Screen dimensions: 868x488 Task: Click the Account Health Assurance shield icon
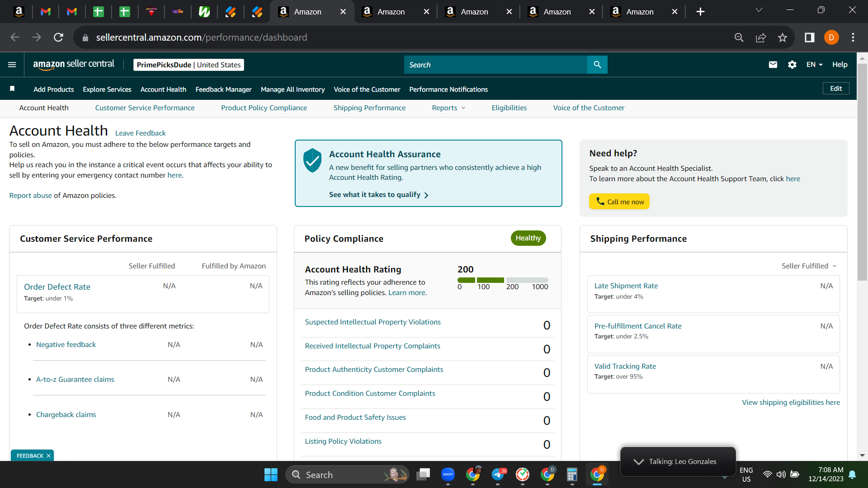312,160
